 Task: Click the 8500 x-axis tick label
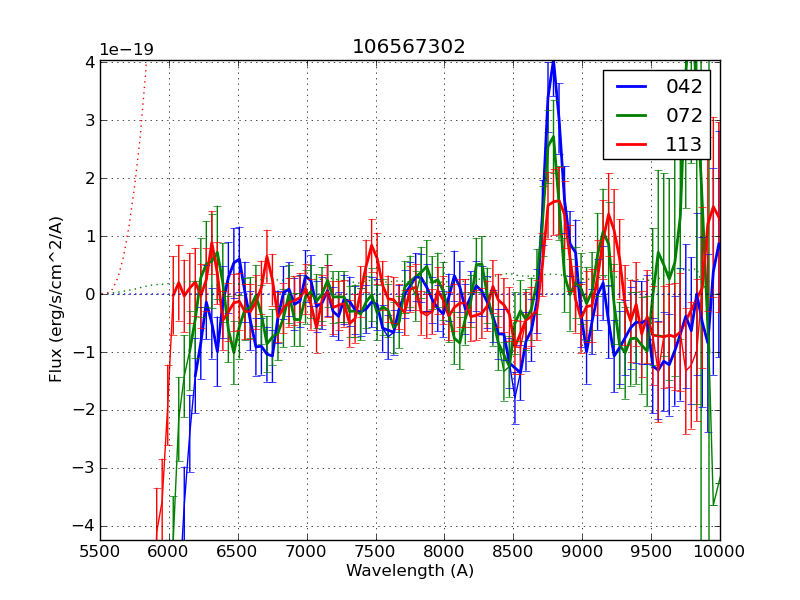(514, 551)
